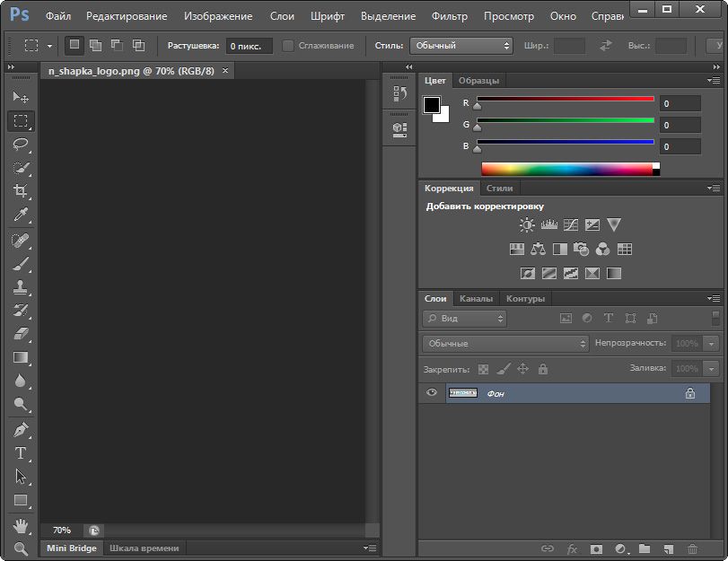
Task: Open the layer filter Вид dropdown
Action: click(x=465, y=318)
